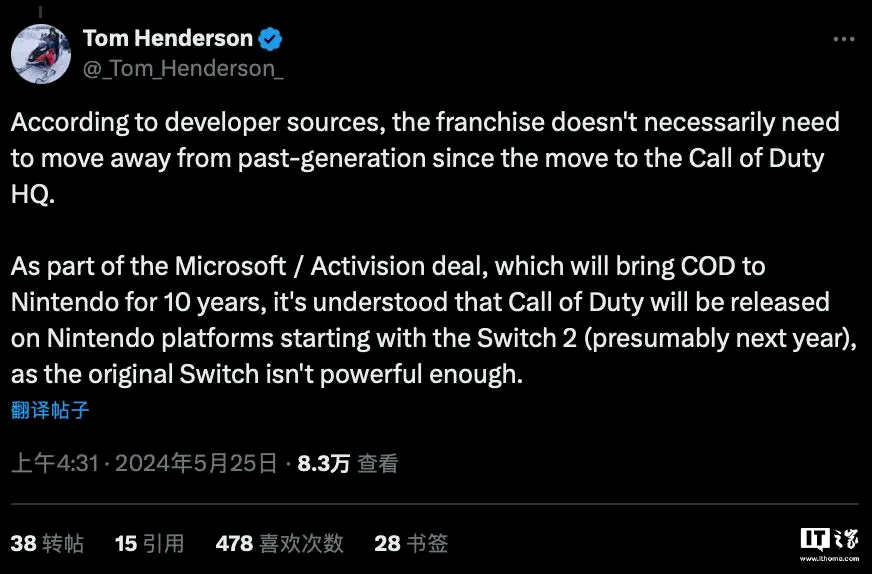Click the blue verified badge icon

tap(271, 39)
